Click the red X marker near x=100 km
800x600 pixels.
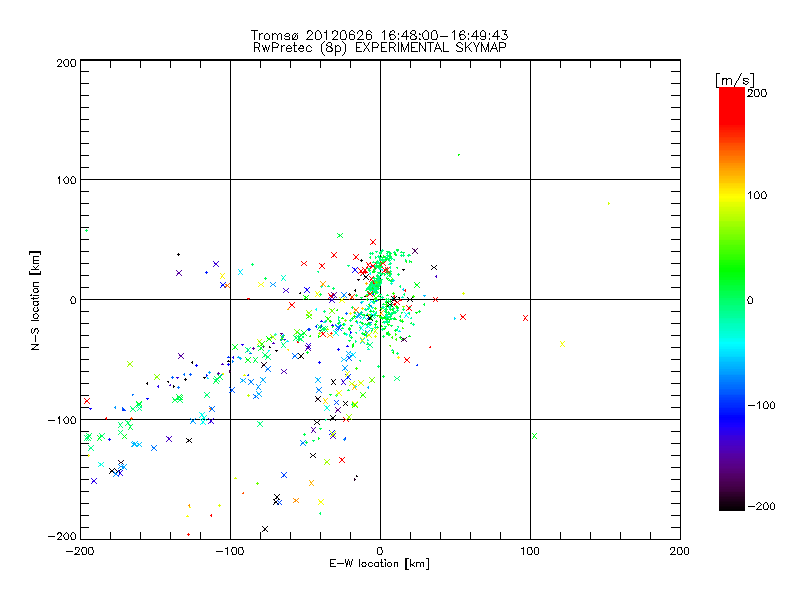(525, 318)
